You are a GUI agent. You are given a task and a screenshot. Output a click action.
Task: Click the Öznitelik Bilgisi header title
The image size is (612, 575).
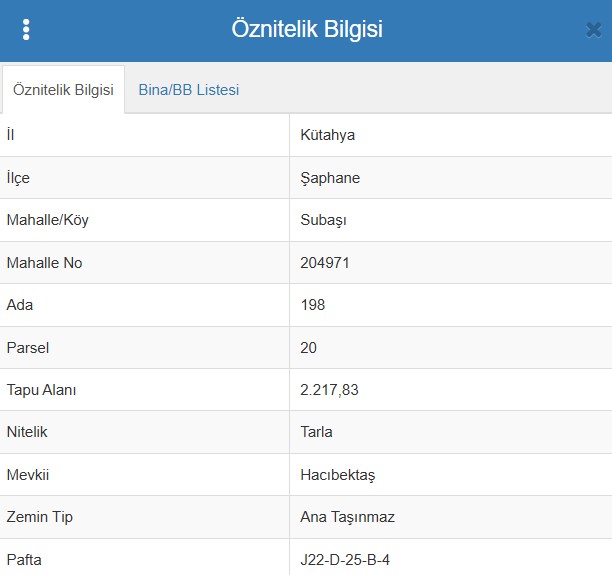(306, 29)
